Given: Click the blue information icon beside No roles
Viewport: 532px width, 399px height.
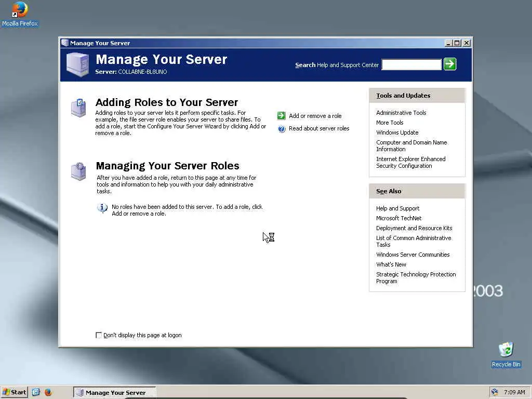Looking at the screenshot, I should (x=102, y=208).
